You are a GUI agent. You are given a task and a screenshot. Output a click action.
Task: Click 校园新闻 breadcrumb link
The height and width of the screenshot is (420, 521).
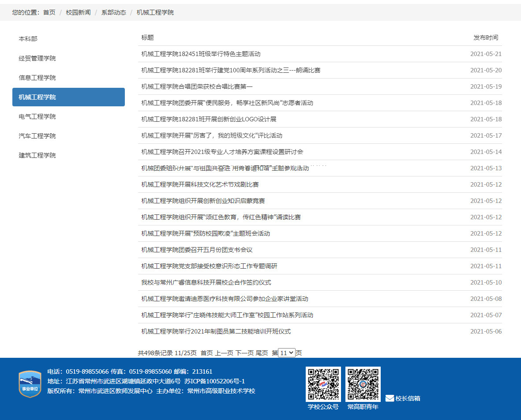(x=78, y=12)
